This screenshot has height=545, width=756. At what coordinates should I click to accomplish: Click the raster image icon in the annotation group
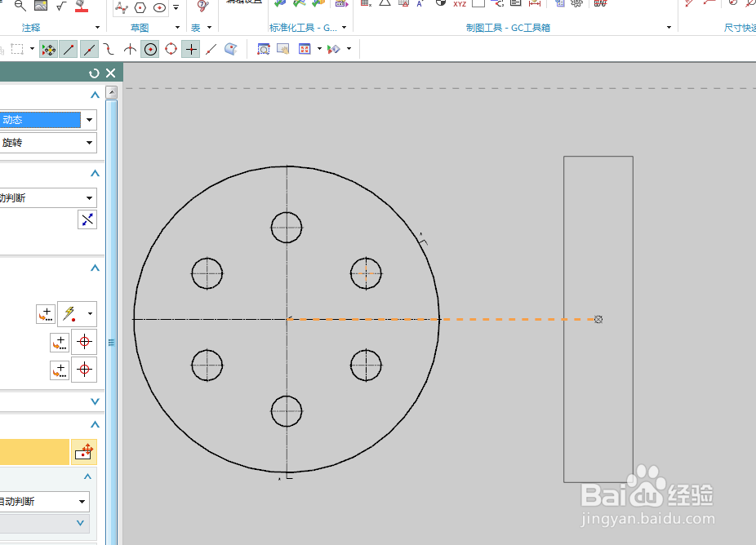[x=41, y=5]
